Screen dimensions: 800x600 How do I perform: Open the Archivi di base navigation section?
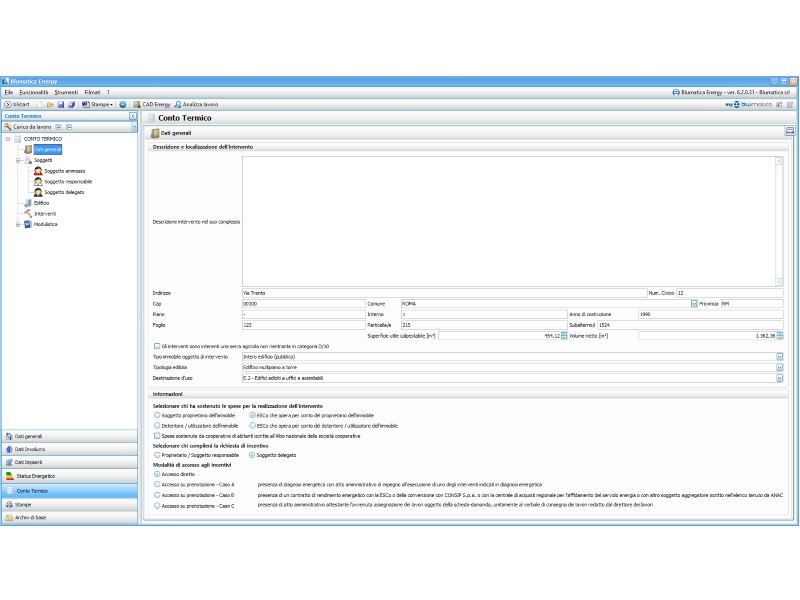69,517
